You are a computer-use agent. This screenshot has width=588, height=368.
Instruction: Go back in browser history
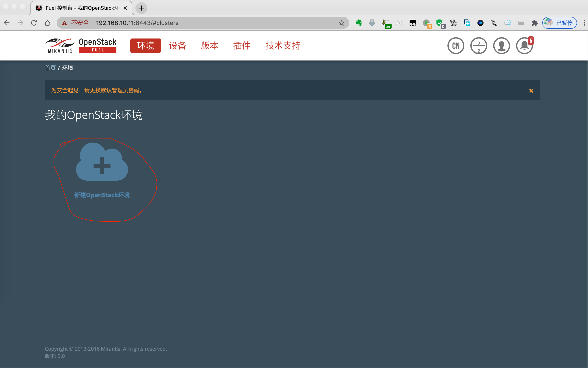7,23
